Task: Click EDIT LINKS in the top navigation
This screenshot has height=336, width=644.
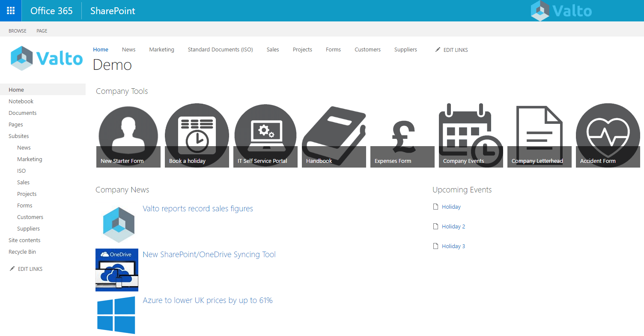Action: click(452, 50)
